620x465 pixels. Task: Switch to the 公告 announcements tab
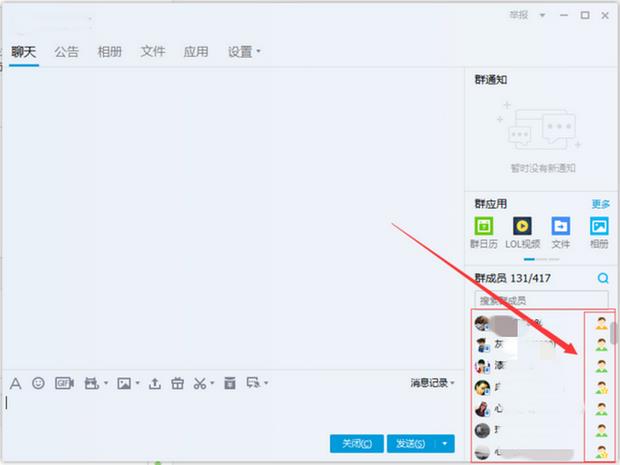click(67, 51)
